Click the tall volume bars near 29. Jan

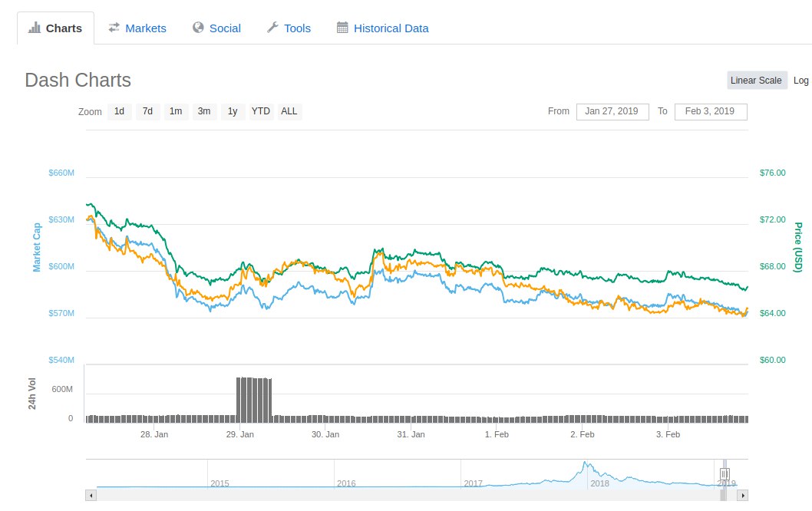tap(254, 400)
